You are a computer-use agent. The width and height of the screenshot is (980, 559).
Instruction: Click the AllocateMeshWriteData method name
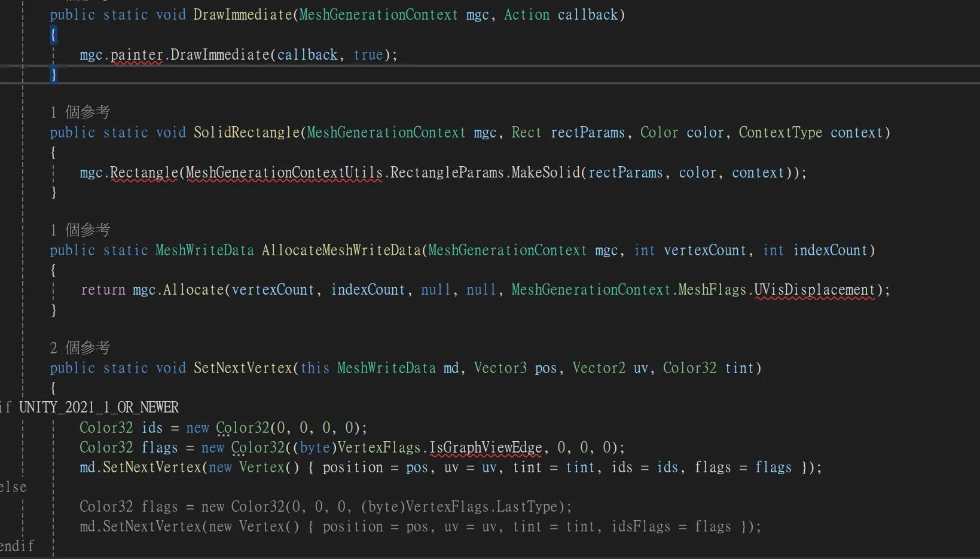[341, 251]
